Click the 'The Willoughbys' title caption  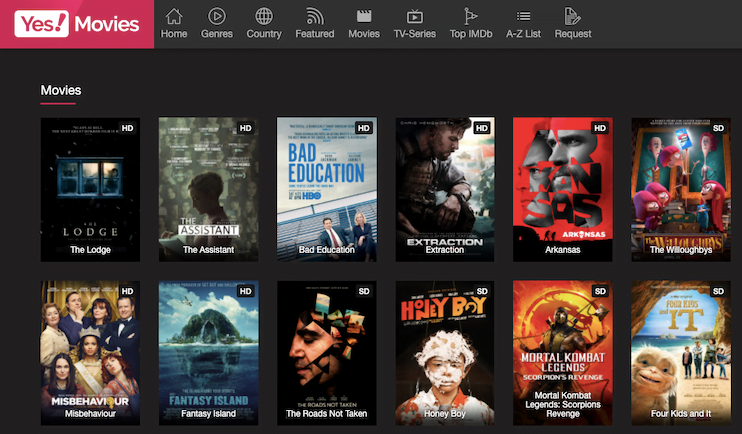point(681,250)
